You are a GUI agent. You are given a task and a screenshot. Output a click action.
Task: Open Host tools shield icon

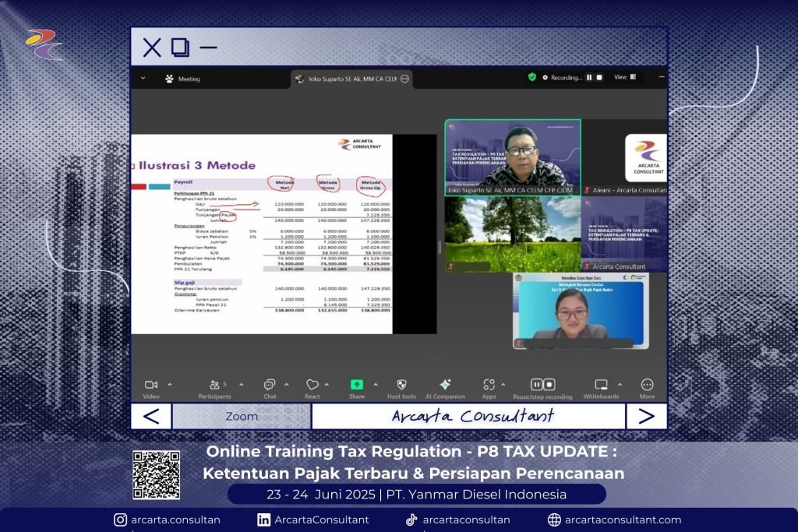coord(401,385)
